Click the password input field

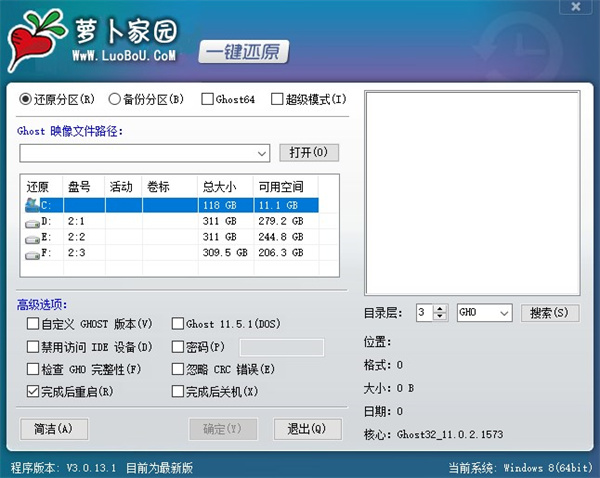281,347
